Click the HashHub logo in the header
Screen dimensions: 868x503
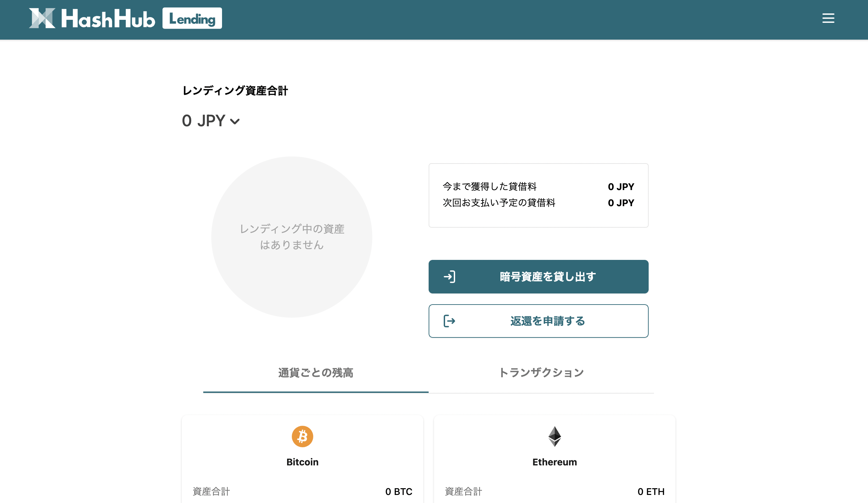92,18
